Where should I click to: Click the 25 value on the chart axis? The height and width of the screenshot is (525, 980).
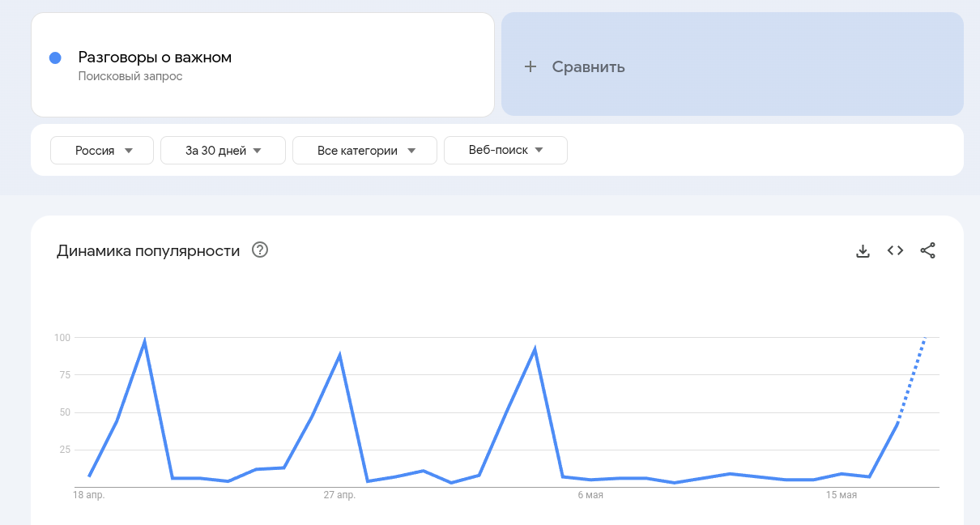click(65, 450)
